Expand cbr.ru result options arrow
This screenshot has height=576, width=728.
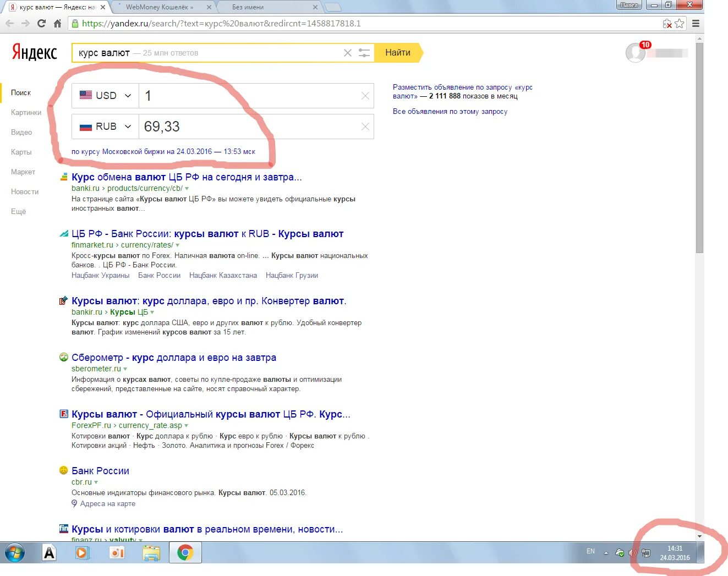tap(96, 482)
